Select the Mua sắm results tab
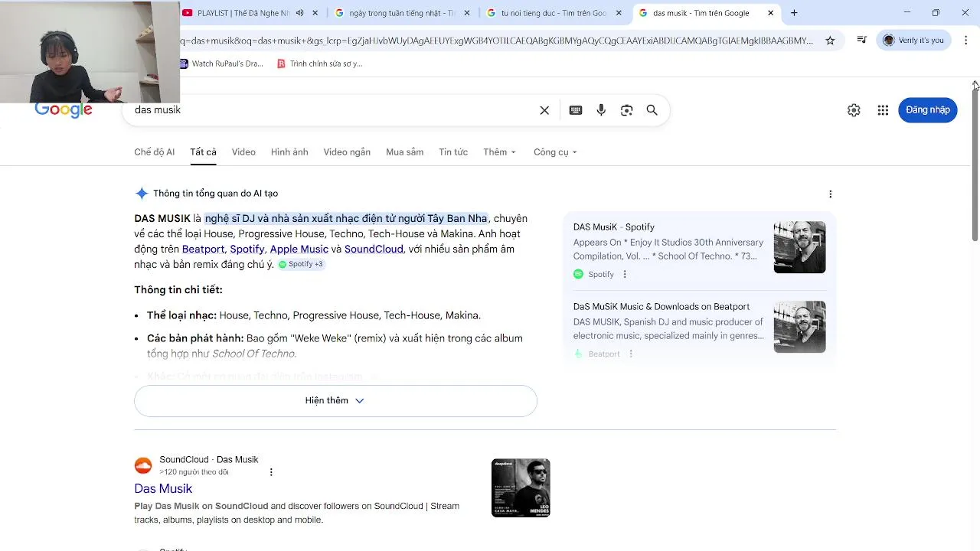980x551 pixels. pos(405,152)
